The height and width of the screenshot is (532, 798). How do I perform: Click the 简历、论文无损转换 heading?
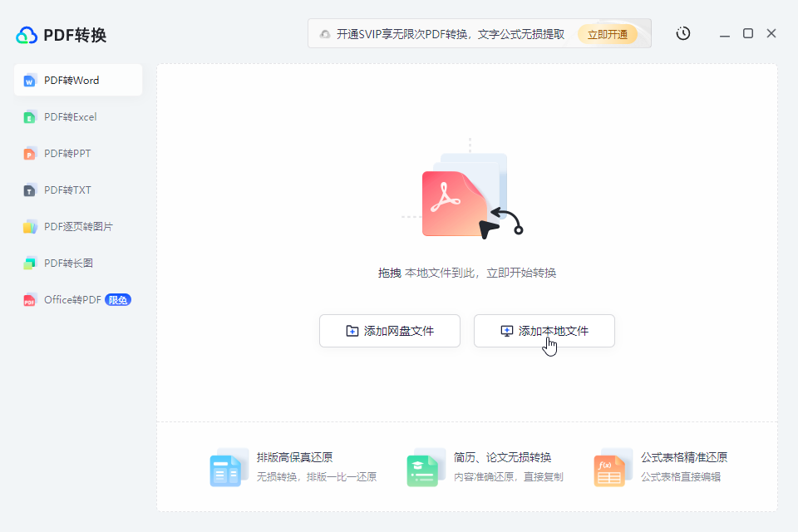(x=502, y=457)
